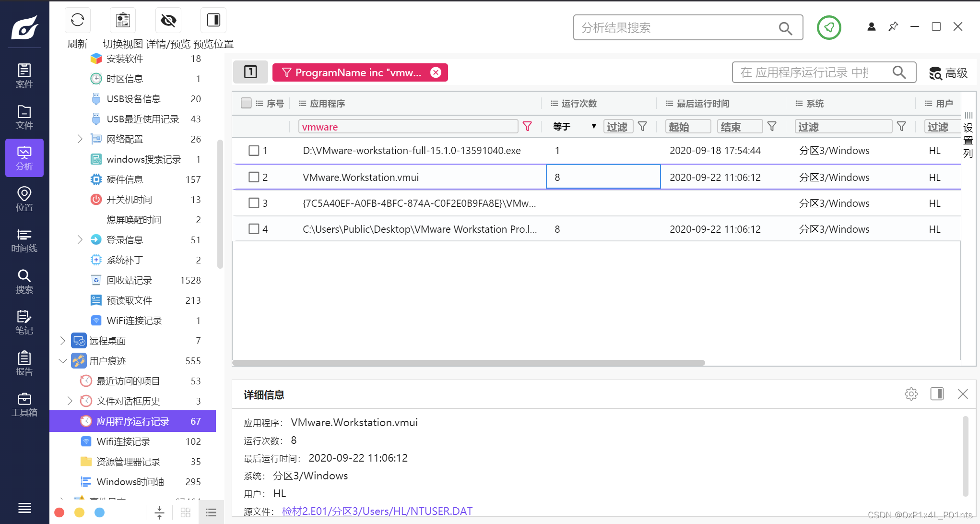The width and height of the screenshot is (980, 524).
Task: Click filter funnel for system (系统) column
Action: point(901,126)
